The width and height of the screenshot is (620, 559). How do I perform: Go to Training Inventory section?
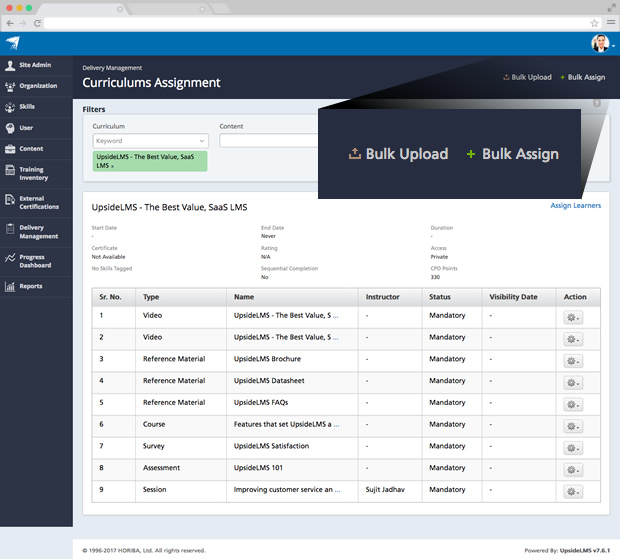[36, 174]
